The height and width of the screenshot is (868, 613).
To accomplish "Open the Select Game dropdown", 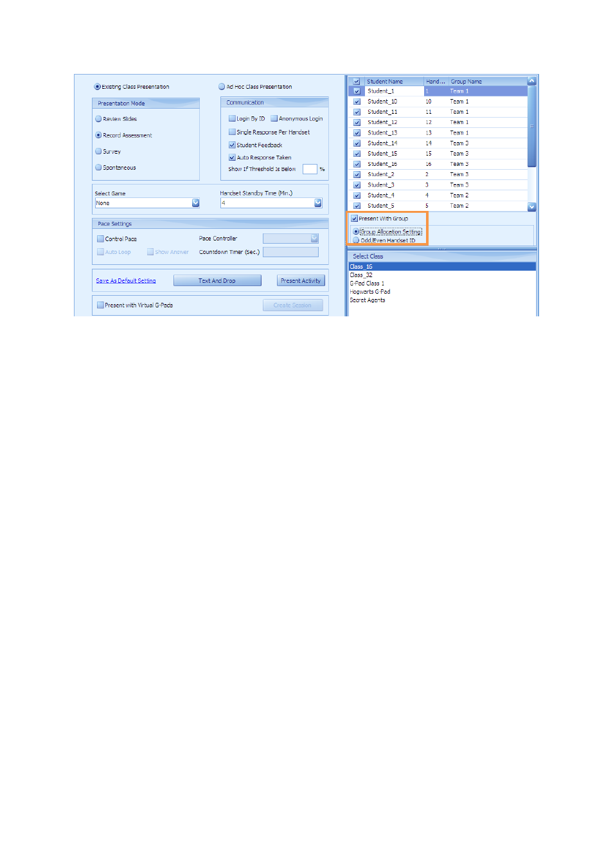I will pyautogui.click(x=195, y=203).
